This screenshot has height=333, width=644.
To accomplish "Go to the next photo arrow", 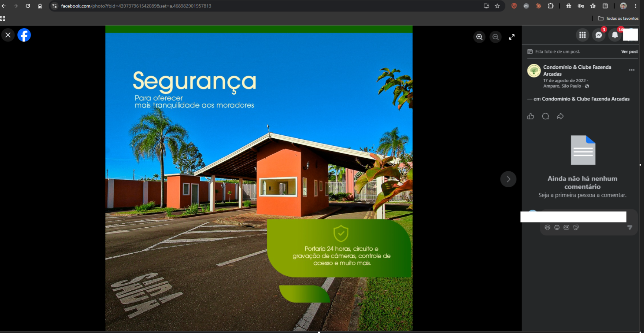I will [508, 179].
